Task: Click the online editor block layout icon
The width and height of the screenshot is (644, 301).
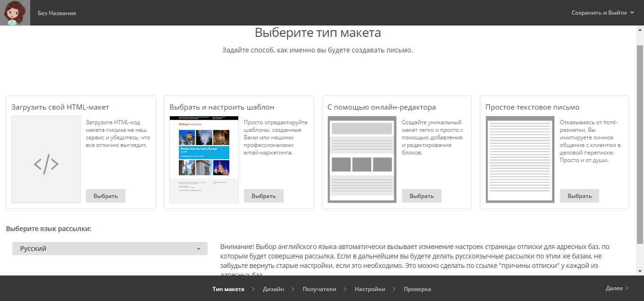Action: coord(362,160)
